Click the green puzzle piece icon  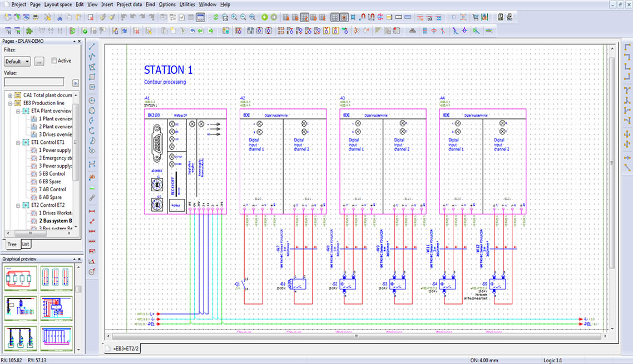click(x=29, y=31)
